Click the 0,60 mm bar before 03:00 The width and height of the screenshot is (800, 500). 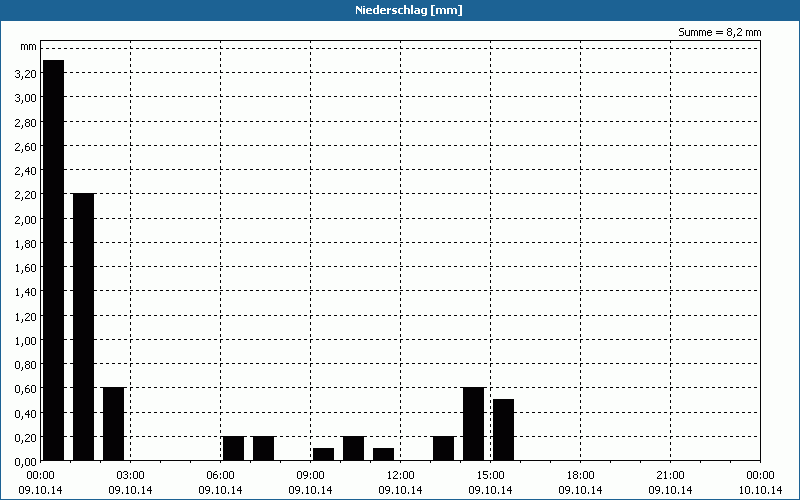pos(113,424)
